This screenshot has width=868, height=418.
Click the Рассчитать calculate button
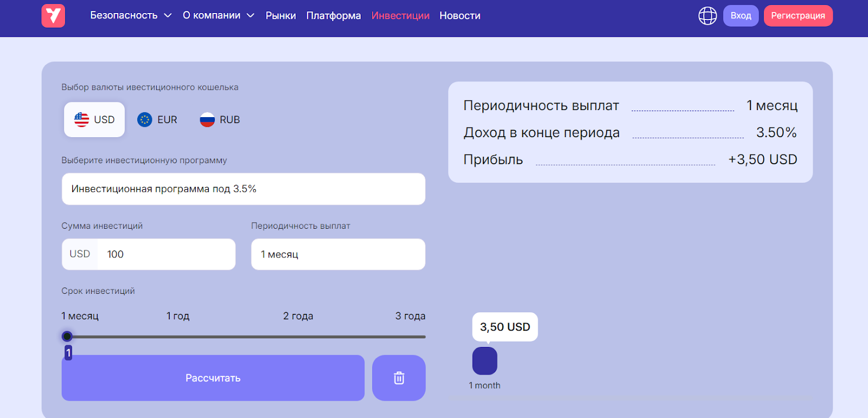pos(213,378)
